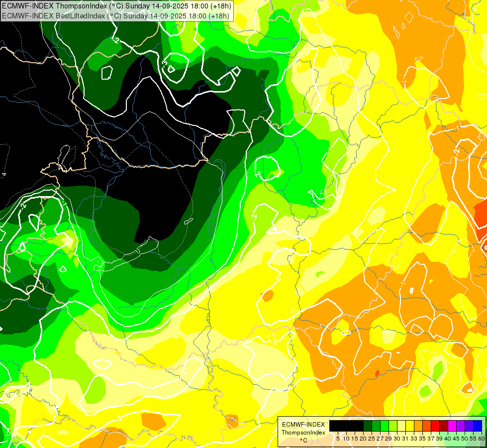Click the medium green legend swatch between 25 and 27
Image resolution: width=487 pixels, height=448 pixels.
[x=376, y=426]
